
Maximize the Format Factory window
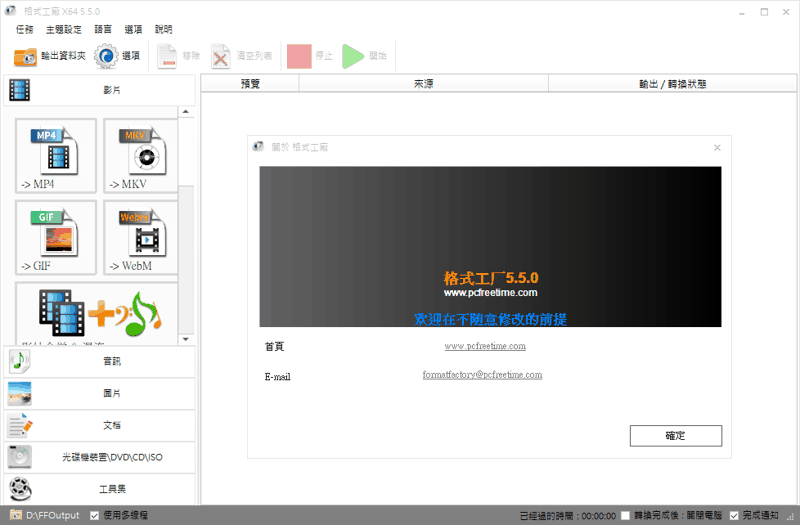pos(764,12)
